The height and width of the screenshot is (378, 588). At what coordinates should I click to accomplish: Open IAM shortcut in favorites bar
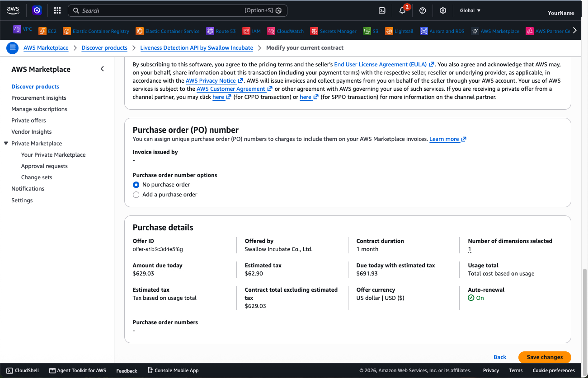[252, 31]
